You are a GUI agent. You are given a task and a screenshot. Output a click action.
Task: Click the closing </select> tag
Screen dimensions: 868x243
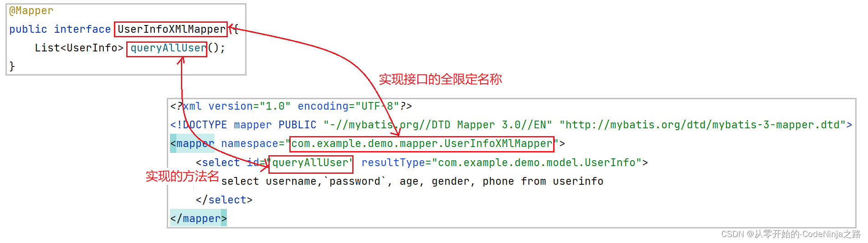[x=224, y=200]
